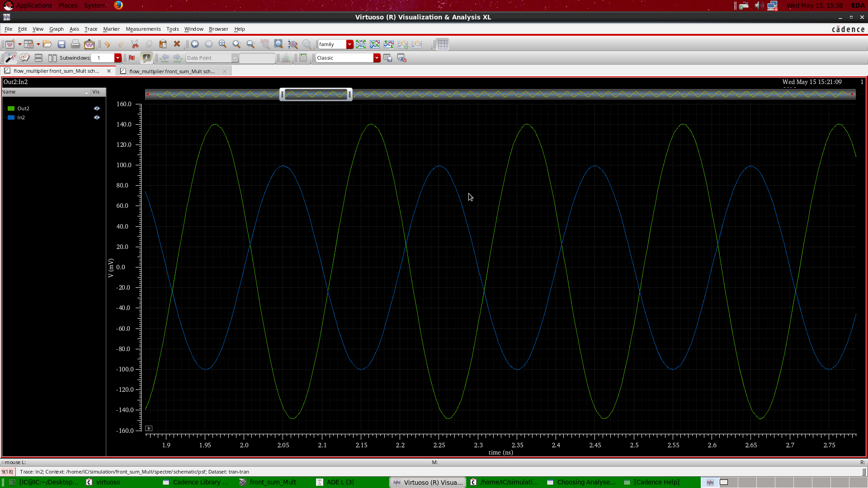Create a new subwindow

point(28,44)
